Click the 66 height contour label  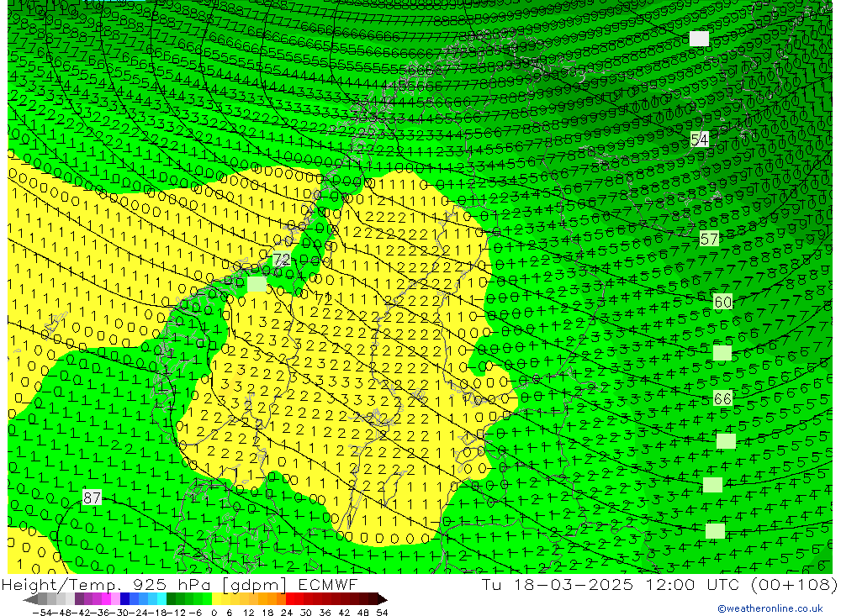tap(723, 398)
